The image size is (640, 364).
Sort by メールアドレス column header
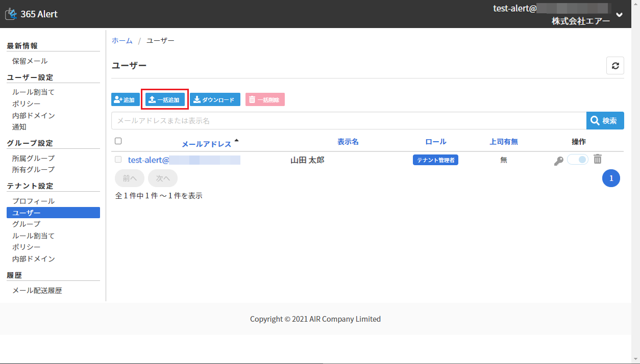(207, 144)
